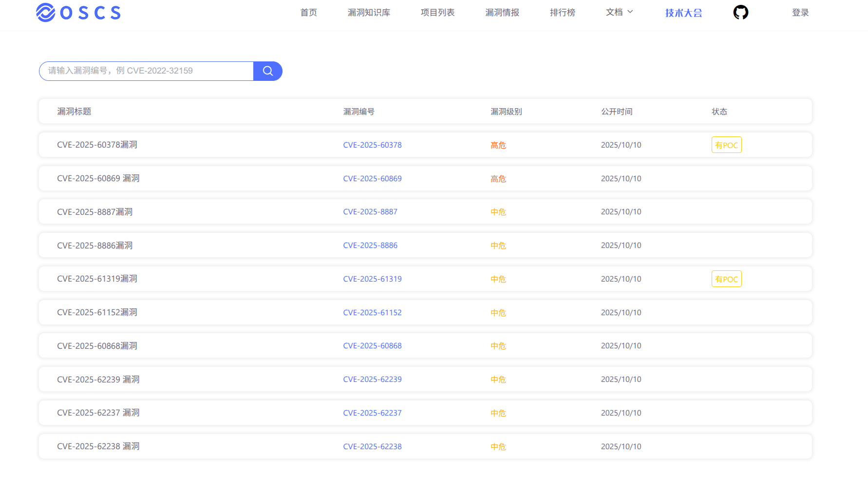Screen dimensions: 868x495
Task: Open the CVE-2025-8887 ID link
Action: 370,212
